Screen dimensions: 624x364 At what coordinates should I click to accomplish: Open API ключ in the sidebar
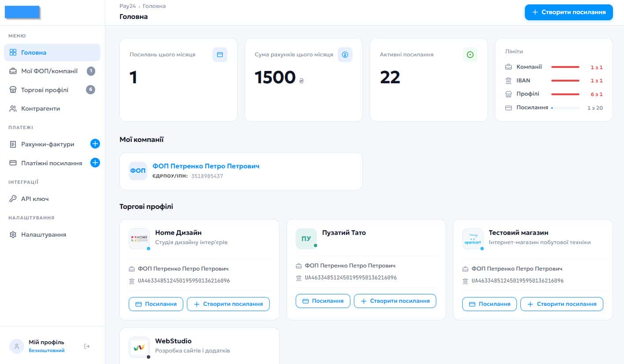tap(52, 199)
